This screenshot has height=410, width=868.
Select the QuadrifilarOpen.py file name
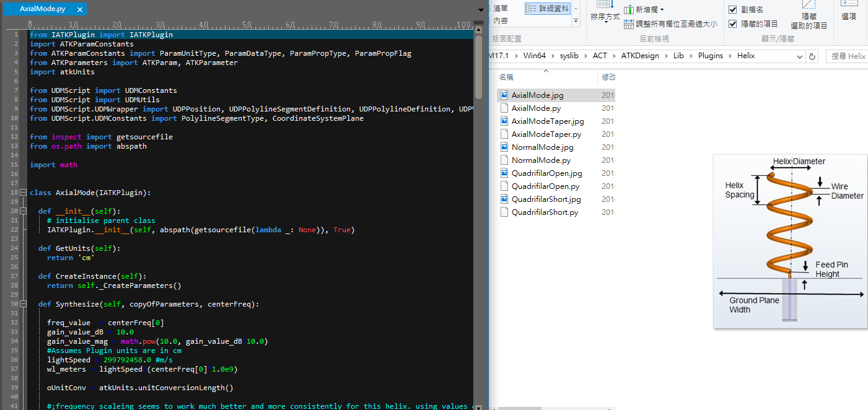545,186
